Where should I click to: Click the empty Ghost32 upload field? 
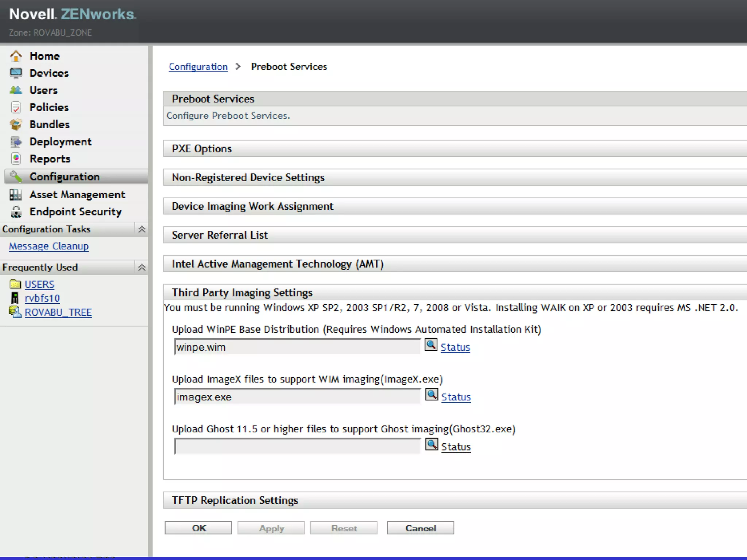[x=297, y=446]
